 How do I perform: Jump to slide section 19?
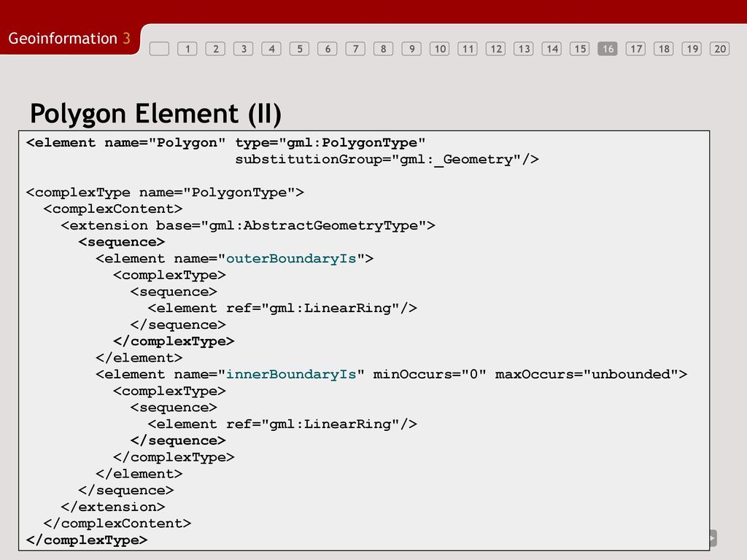point(692,49)
